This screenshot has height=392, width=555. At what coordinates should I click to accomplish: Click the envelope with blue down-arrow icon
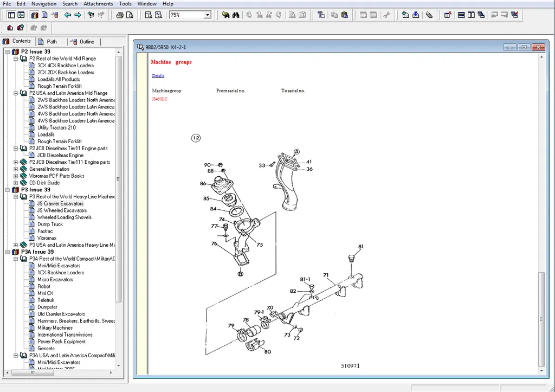click(416, 15)
